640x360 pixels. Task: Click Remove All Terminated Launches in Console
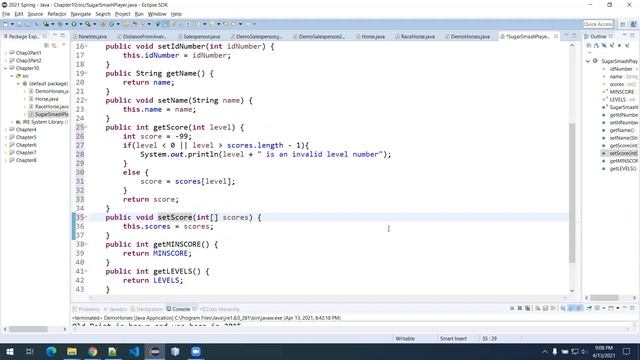pos(527,308)
